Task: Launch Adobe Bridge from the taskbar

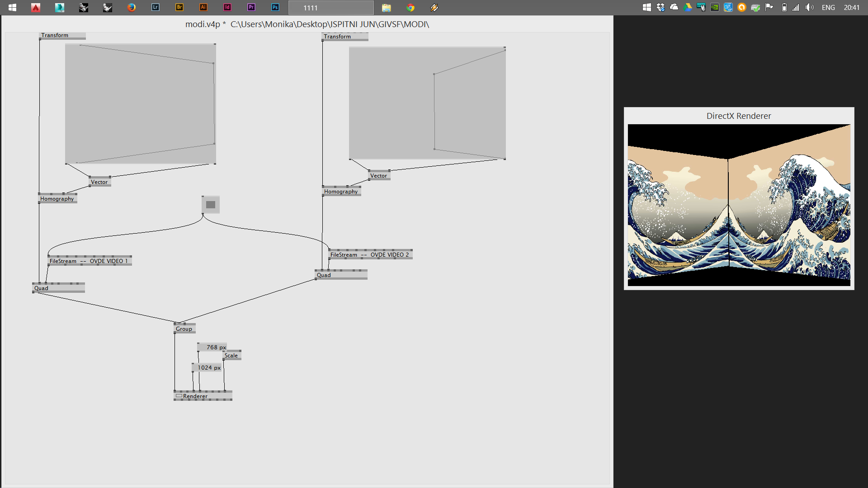Action: [x=179, y=7]
